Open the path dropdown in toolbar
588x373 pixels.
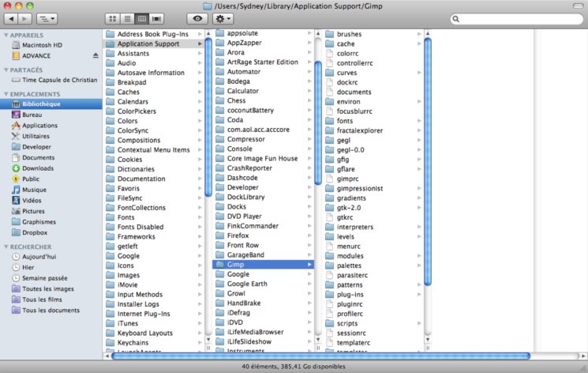(47, 17)
